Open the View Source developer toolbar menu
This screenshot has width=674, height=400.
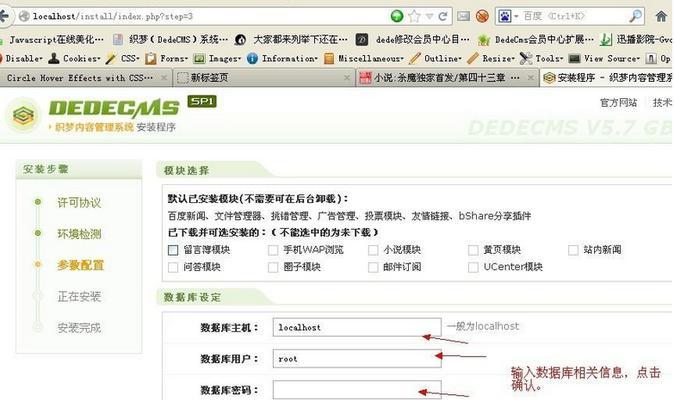[x=604, y=58]
